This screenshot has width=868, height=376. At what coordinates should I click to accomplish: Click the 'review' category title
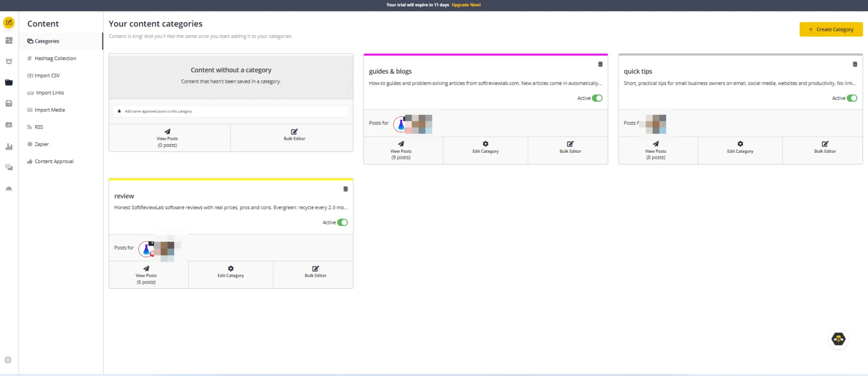[124, 196]
